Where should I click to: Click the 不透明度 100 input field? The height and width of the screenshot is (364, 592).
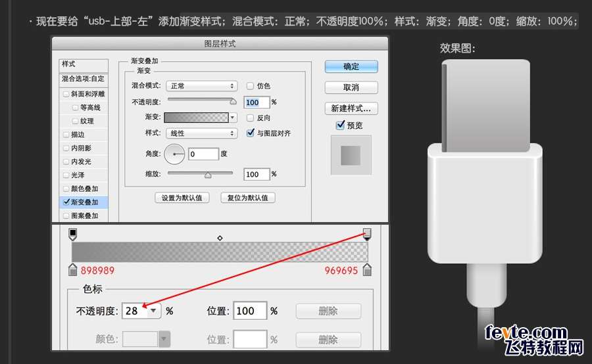pos(257,102)
